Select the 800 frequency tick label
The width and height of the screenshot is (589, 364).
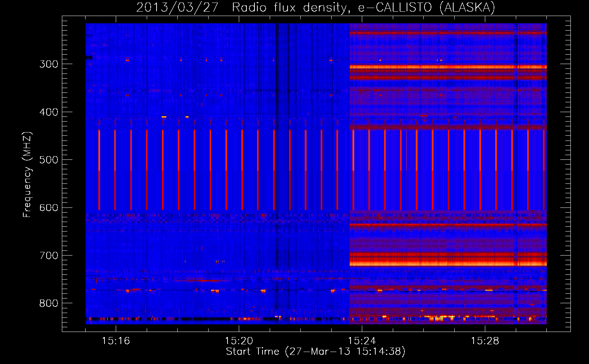(49, 304)
